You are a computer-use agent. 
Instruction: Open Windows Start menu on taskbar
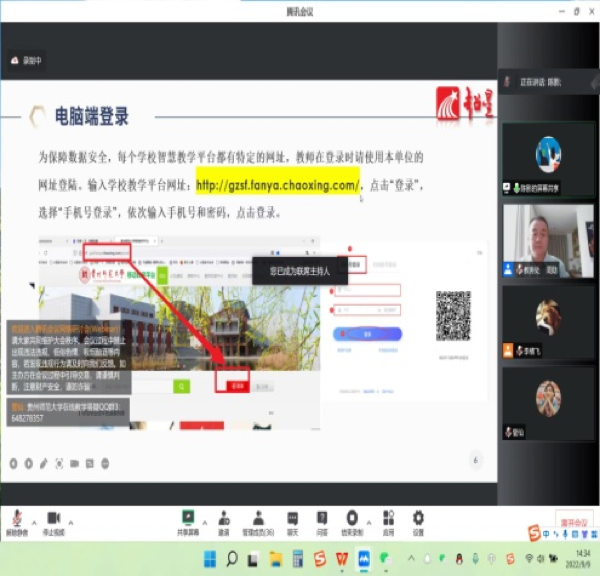(211, 559)
